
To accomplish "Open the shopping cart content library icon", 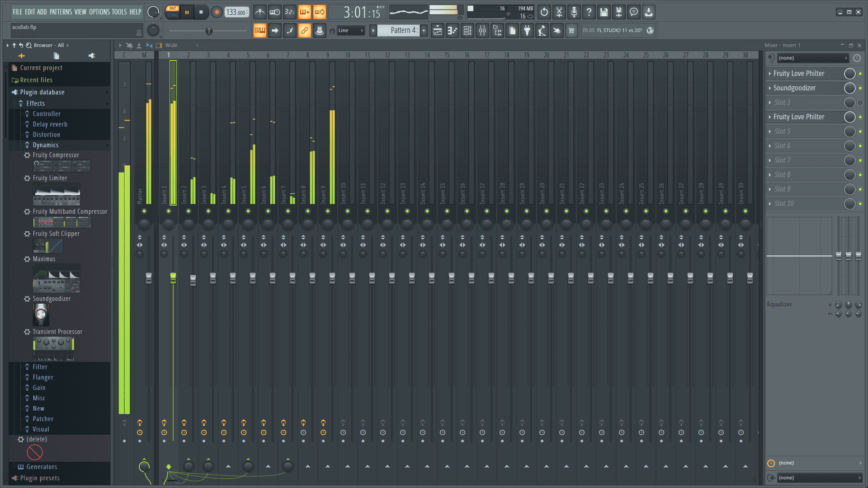I will tap(571, 31).
